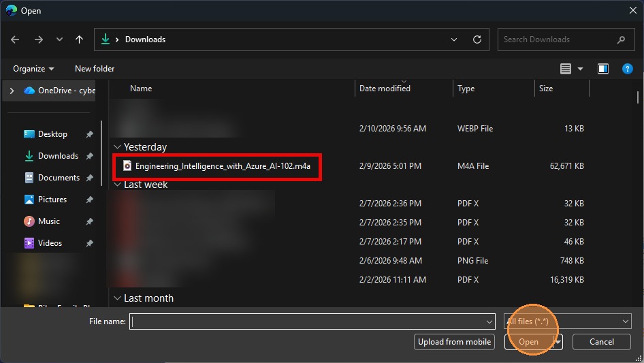Open the Open button's split arrow
The height and width of the screenshot is (363, 644).
point(558,342)
